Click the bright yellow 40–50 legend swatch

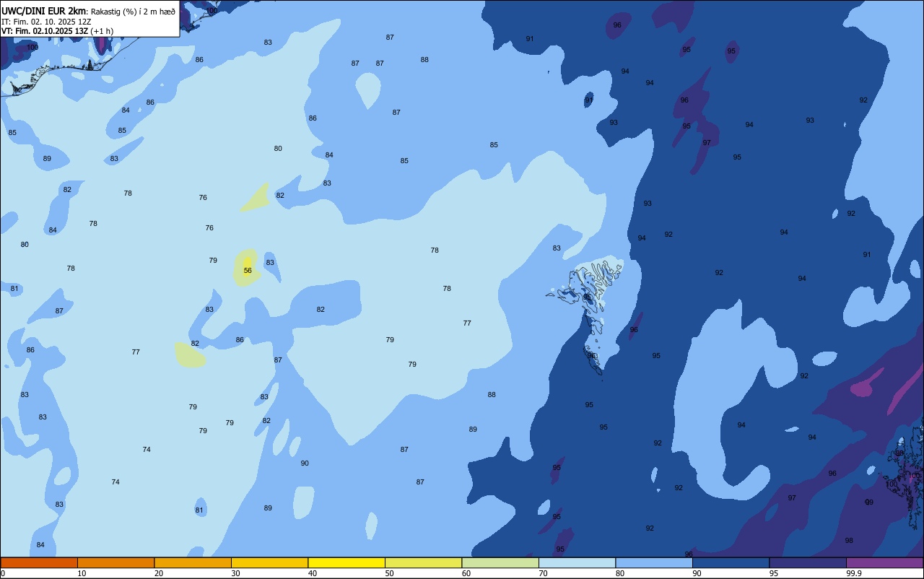[346, 562]
